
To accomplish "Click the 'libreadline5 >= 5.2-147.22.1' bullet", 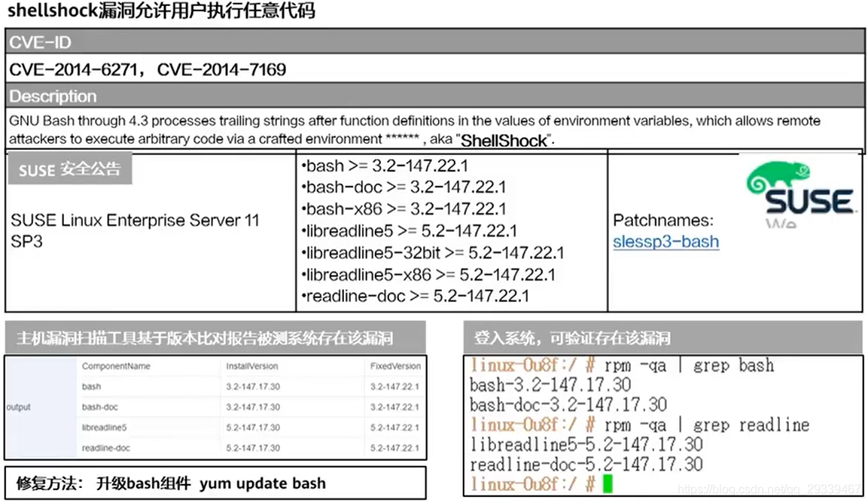I will 409,230.
